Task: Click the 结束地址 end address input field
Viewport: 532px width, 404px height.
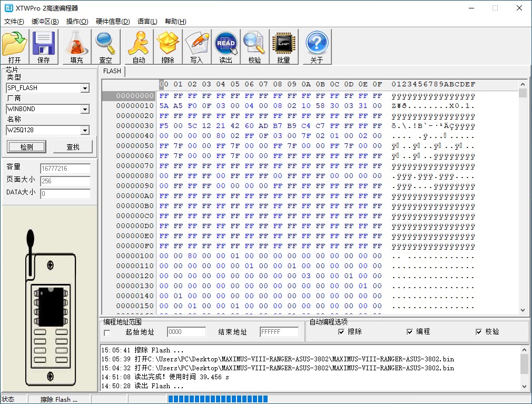Action: (279, 332)
